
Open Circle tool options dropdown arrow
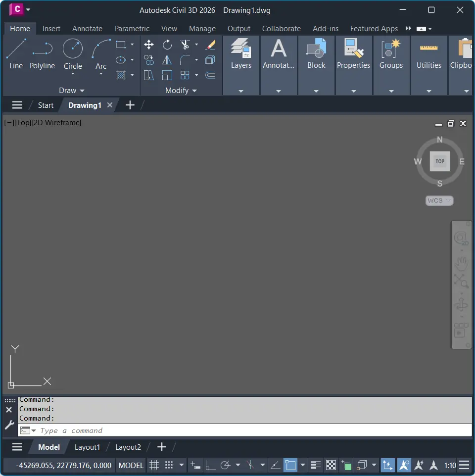click(73, 74)
